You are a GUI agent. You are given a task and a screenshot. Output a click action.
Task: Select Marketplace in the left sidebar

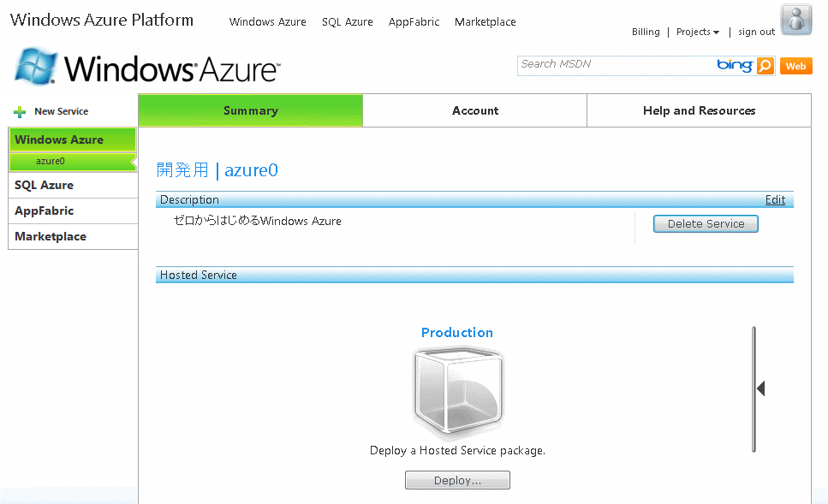tap(73, 236)
